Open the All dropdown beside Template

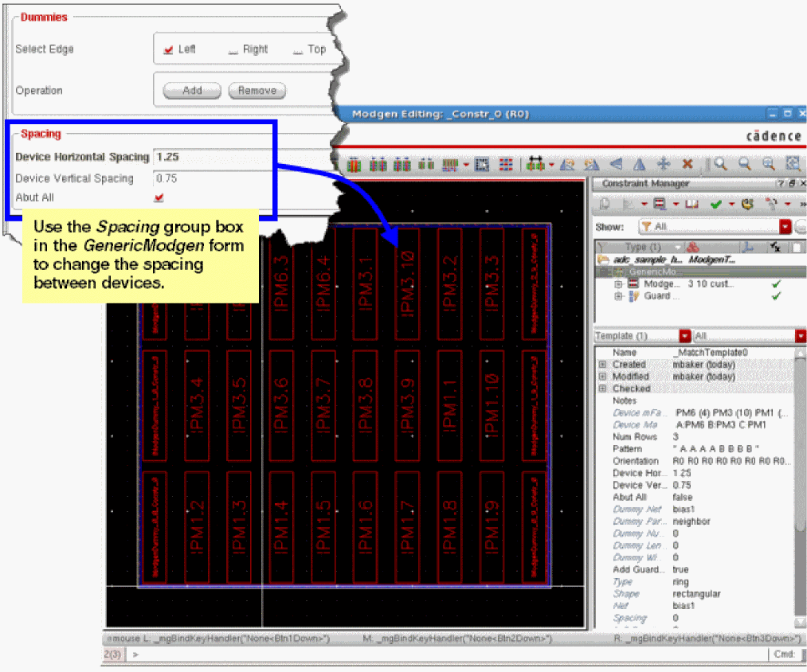[x=801, y=336]
